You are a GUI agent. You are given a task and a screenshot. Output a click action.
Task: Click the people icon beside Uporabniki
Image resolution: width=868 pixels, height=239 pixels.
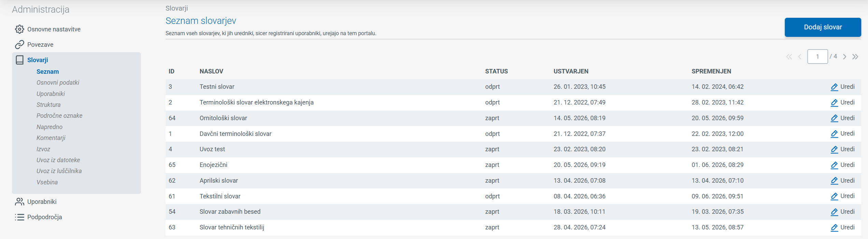19,202
